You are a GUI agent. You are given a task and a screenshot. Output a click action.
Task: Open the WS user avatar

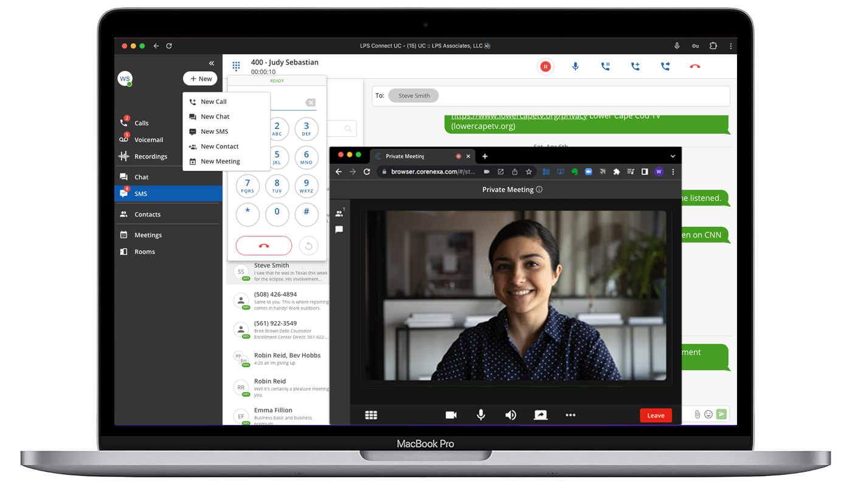pos(125,78)
